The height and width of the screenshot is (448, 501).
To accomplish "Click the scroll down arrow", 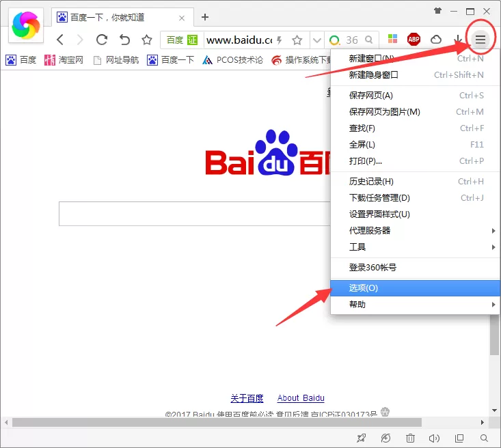I will coord(495,410).
